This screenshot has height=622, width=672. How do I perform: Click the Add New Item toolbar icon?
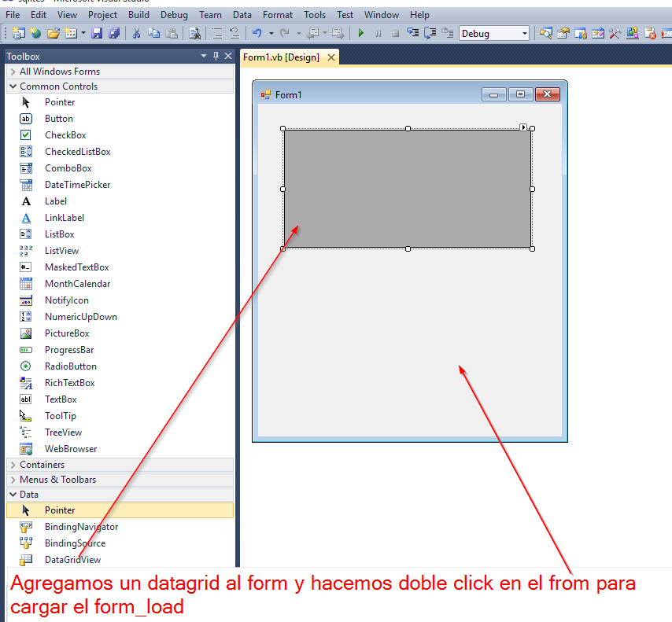pyautogui.click(x=71, y=33)
